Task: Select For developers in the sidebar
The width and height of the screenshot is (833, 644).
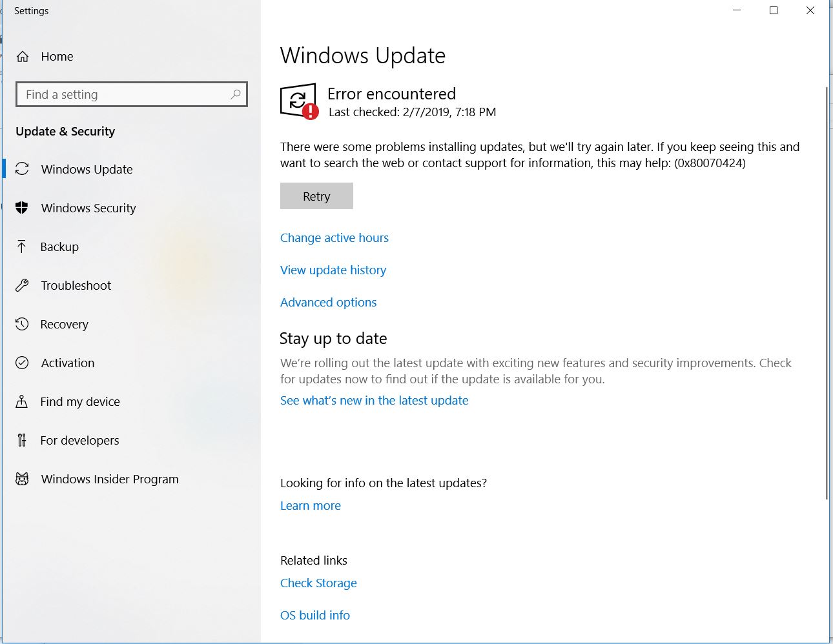Action: (132, 440)
